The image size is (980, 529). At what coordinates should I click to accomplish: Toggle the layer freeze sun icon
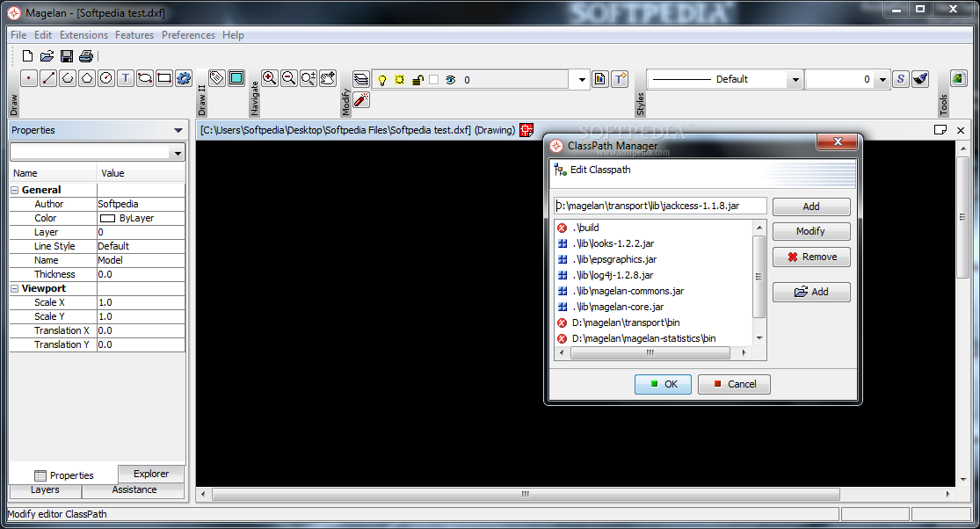(x=399, y=80)
